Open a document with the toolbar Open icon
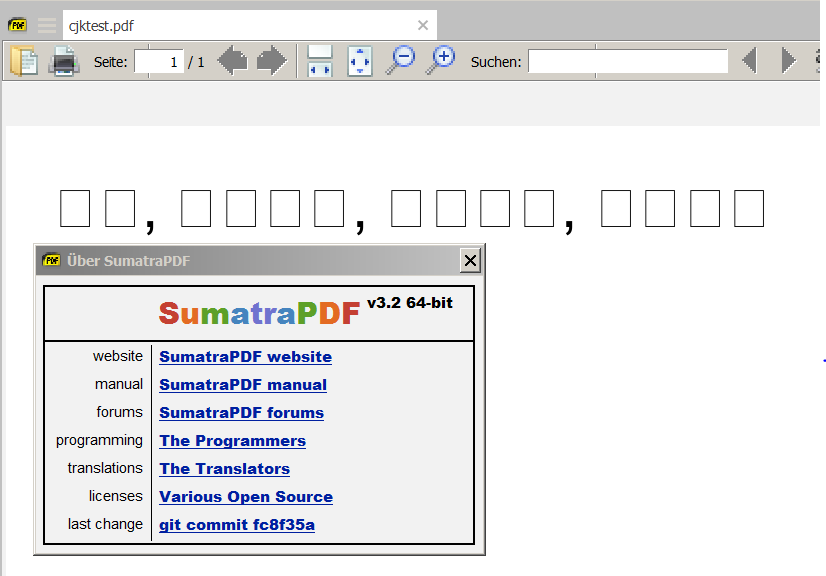Viewport: 826px width, 576px height. tap(24, 61)
